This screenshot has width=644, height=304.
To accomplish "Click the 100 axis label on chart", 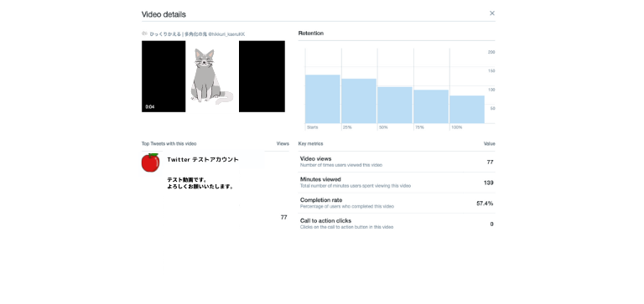I will point(491,90).
